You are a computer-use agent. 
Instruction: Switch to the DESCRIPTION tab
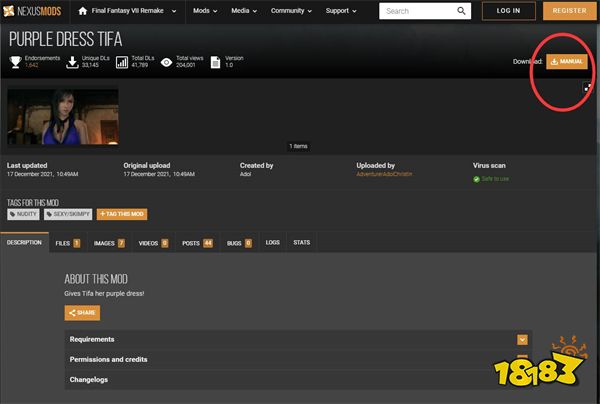point(24,243)
